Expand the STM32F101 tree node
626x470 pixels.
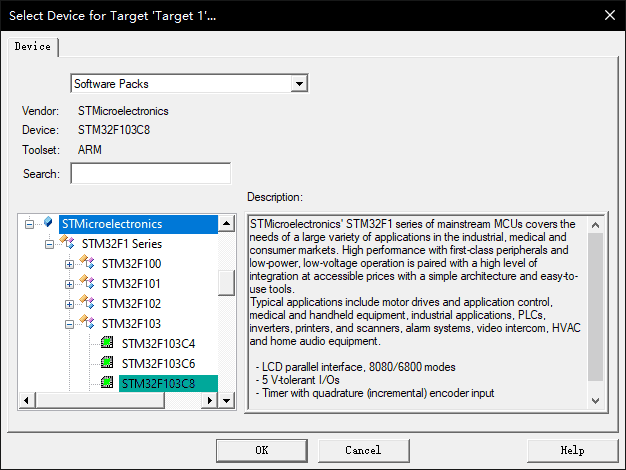70,284
